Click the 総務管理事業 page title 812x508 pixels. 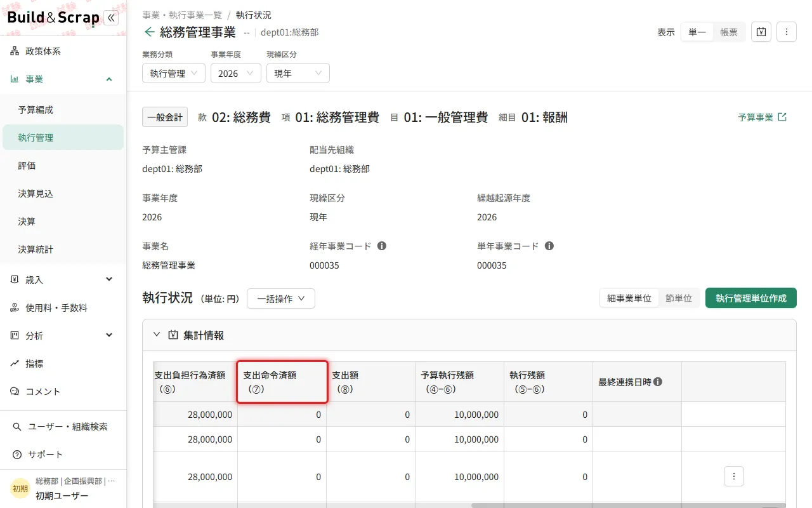point(198,32)
